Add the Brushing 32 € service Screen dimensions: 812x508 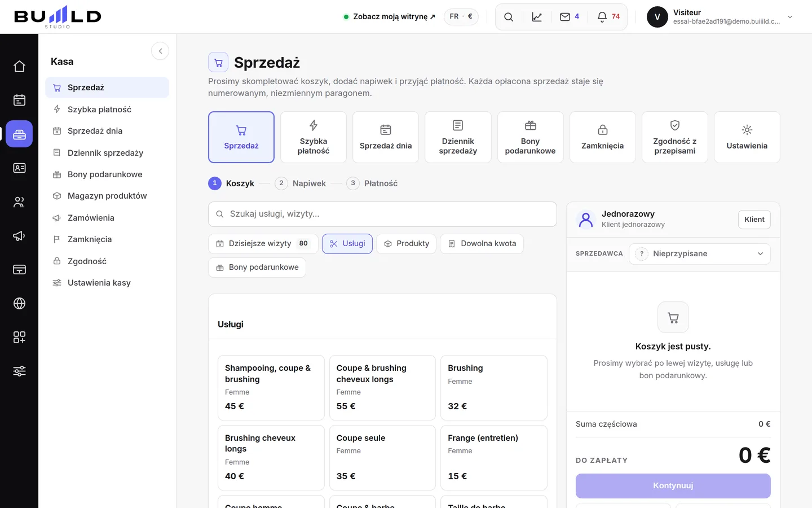[494, 388]
